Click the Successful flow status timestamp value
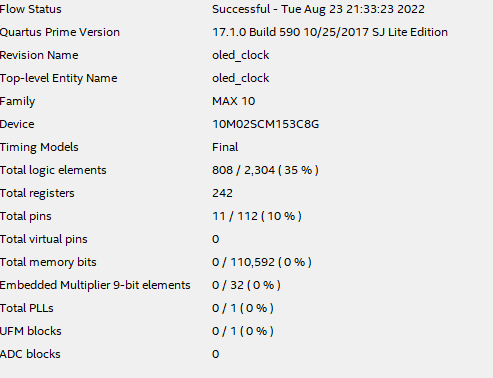Viewport: 493px width, 378px height. click(318, 9)
